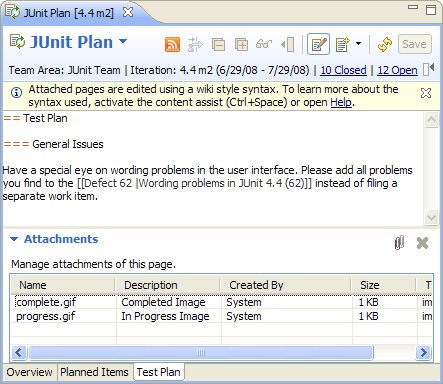Click the Defect 62 wiki link text
The height and width of the screenshot is (384, 443).
[x=194, y=183]
